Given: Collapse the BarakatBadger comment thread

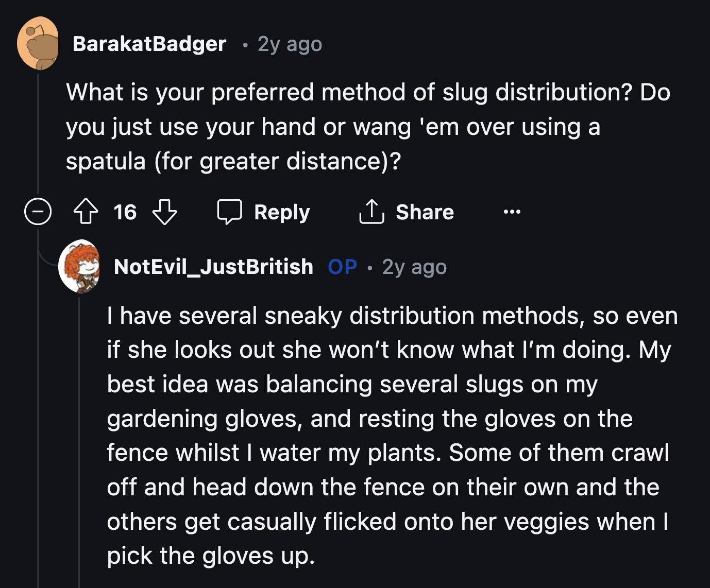Looking at the screenshot, I should coord(38,212).
